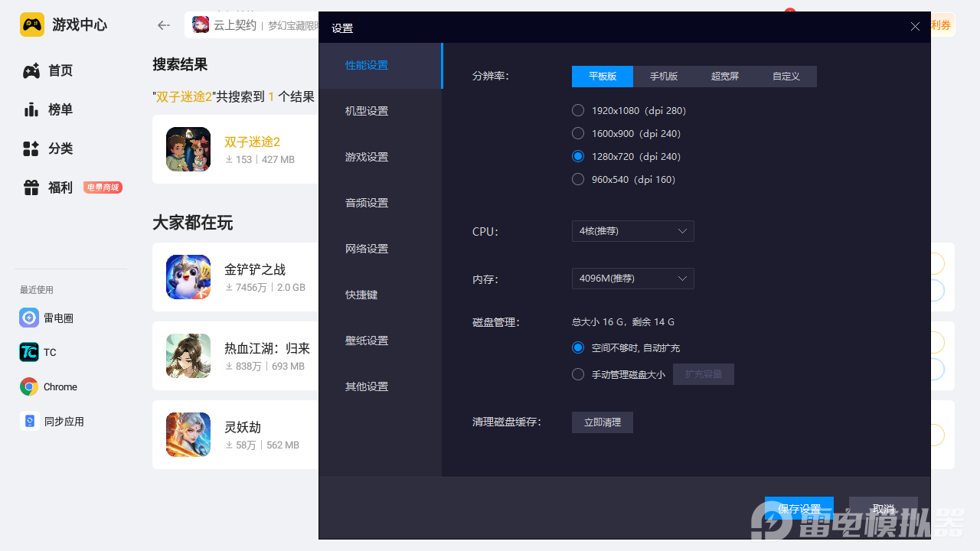
Task: Open 快捷键 settings category
Action: (381, 295)
